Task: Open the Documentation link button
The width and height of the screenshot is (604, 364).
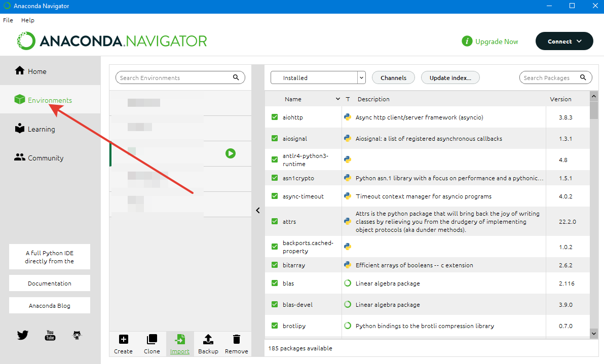Action: pos(50,283)
